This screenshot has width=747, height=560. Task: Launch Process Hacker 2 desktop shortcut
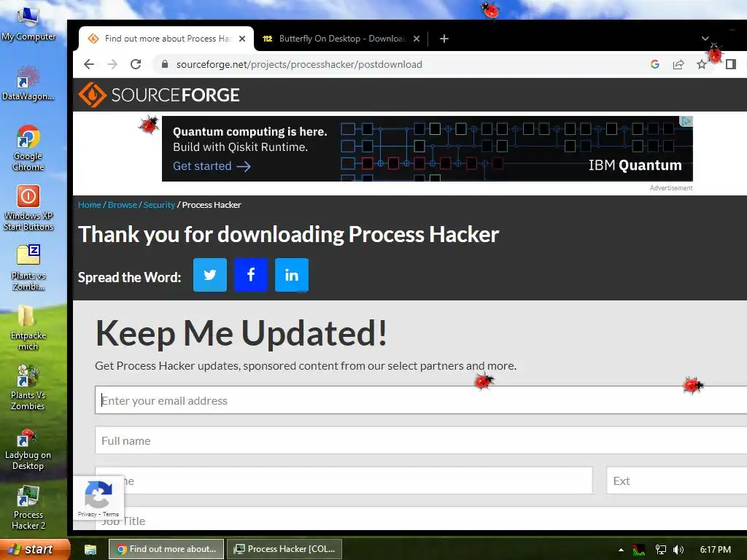point(28,507)
